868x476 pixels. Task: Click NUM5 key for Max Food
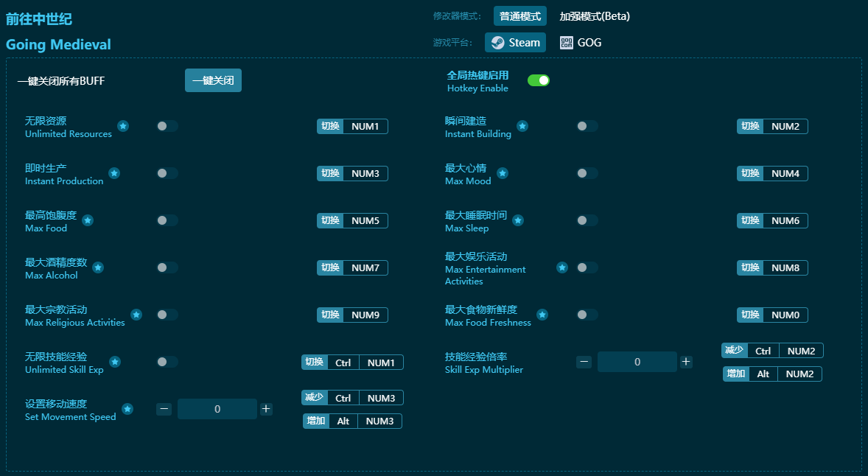coord(365,220)
